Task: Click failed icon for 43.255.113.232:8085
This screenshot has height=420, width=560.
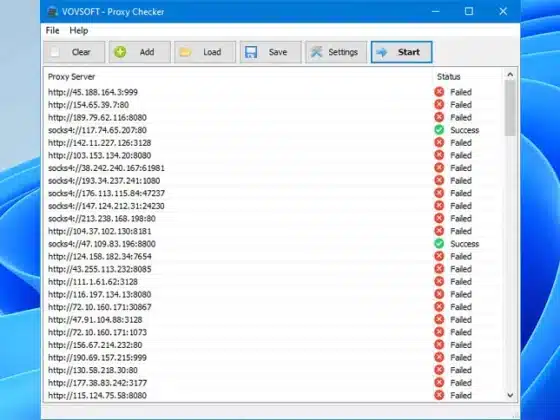Action: click(x=439, y=269)
